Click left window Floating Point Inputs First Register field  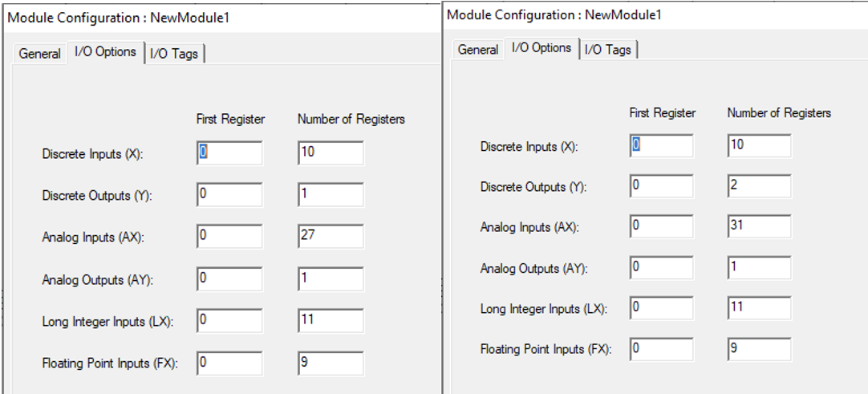229,363
